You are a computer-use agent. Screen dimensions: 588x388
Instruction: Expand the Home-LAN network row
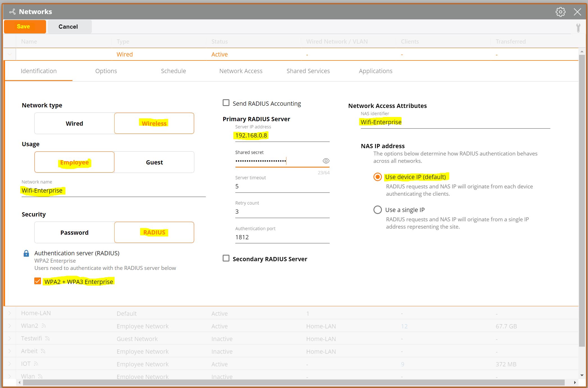tap(9, 313)
